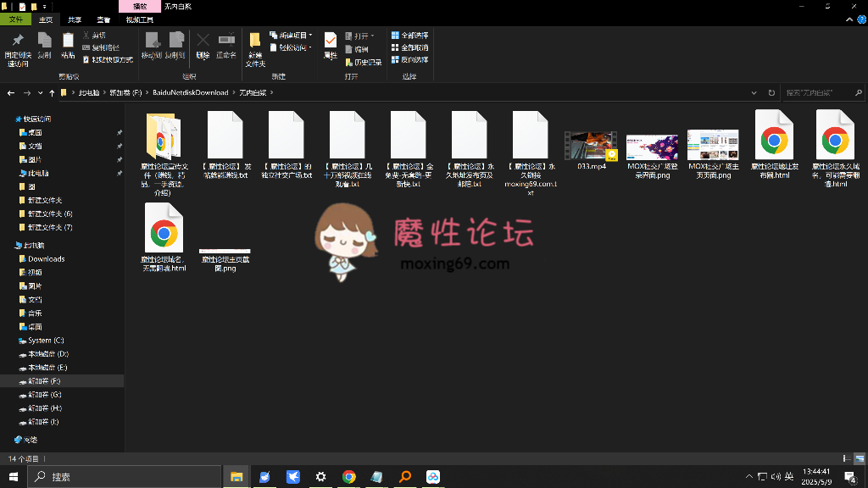Select System (C:) drive in sidebar

(46, 341)
